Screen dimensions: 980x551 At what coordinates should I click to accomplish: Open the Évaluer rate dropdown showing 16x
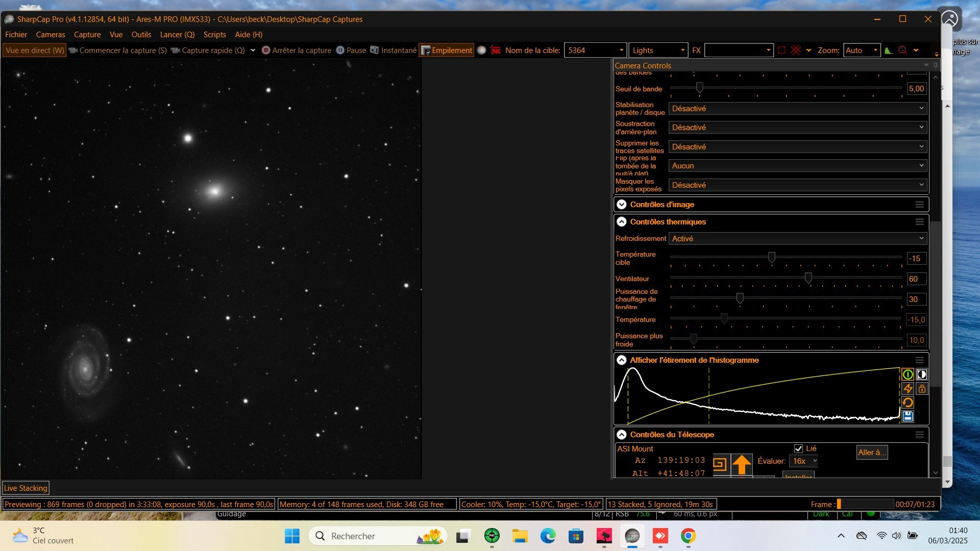(x=804, y=461)
